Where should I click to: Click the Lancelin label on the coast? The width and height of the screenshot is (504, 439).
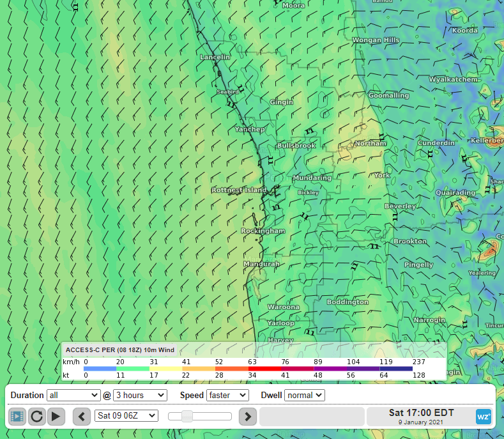pyautogui.click(x=215, y=58)
